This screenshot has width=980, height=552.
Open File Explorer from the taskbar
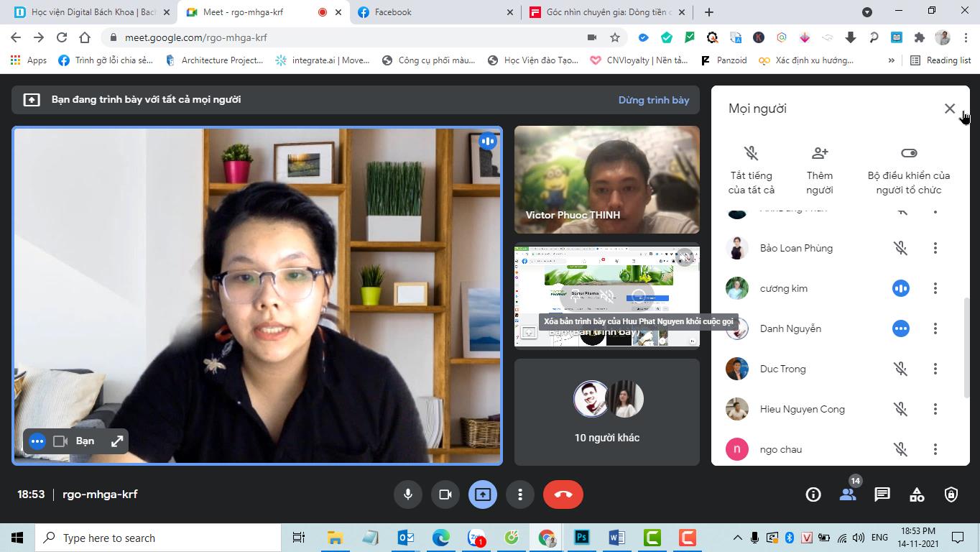pyautogui.click(x=335, y=538)
